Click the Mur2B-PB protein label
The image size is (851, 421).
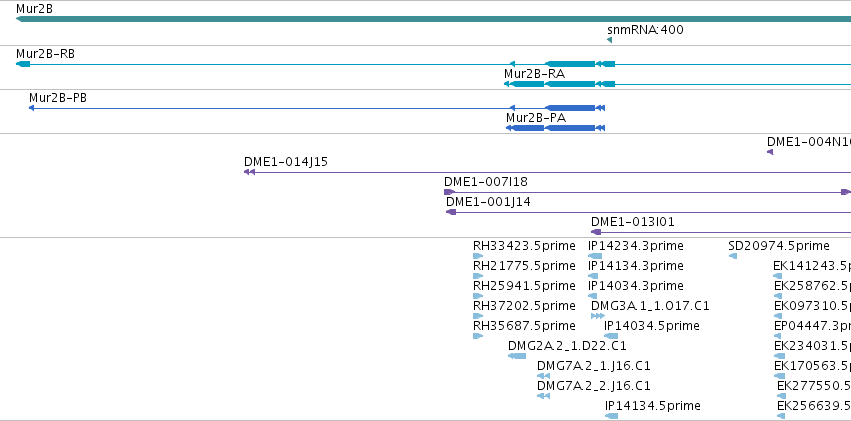point(58,98)
